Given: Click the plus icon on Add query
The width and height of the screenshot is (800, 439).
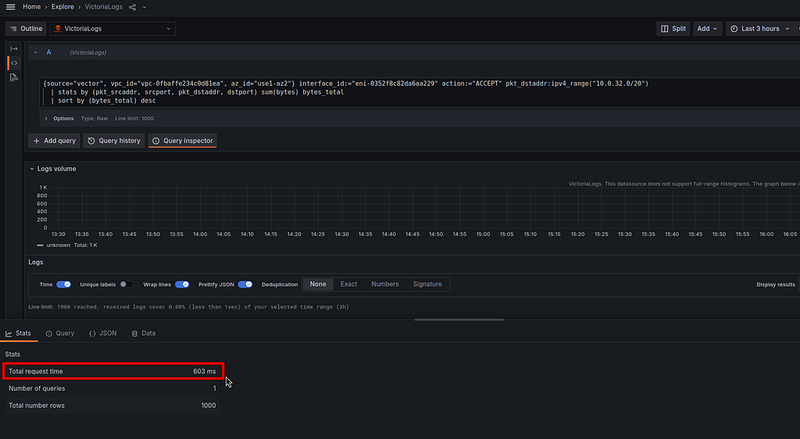Looking at the screenshot, I should tap(36, 141).
